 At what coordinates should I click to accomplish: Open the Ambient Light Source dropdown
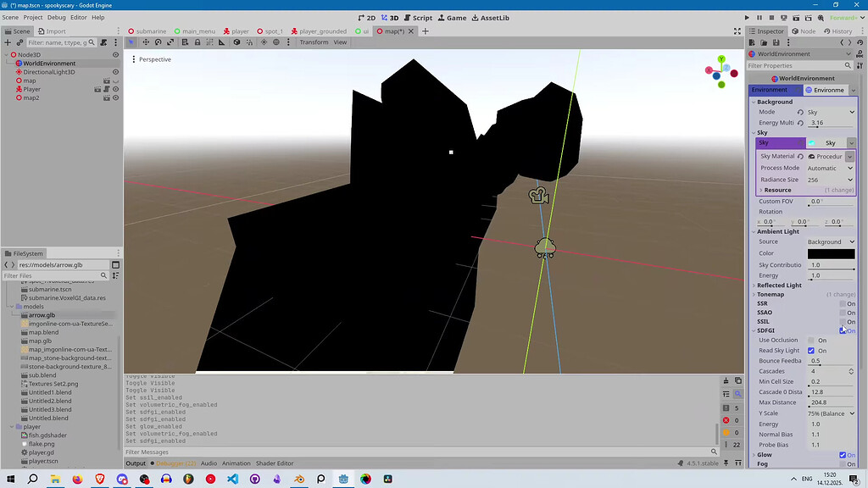(829, 241)
